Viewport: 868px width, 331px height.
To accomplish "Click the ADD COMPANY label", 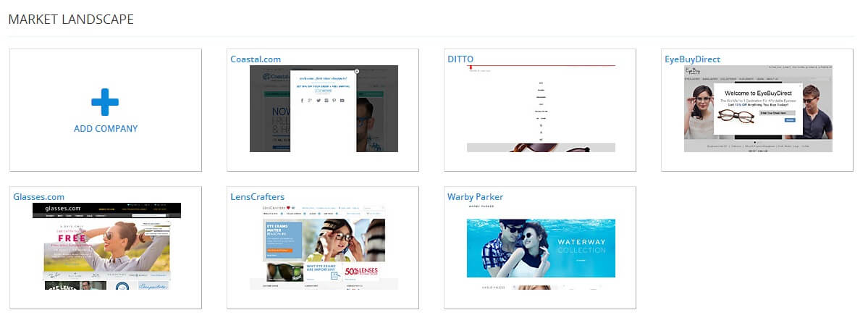I will tap(106, 128).
